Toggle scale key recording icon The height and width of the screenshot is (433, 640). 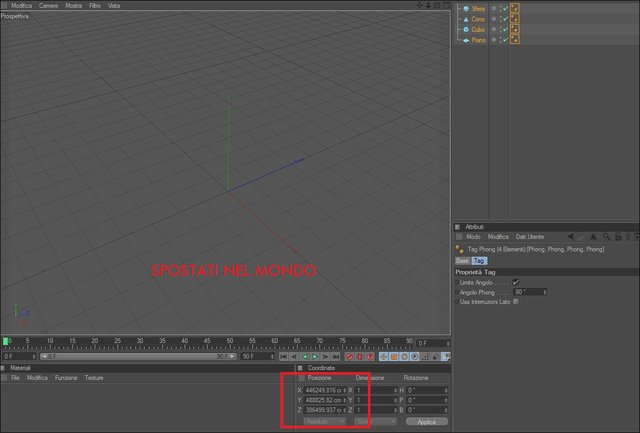click(x=394, y=357)
